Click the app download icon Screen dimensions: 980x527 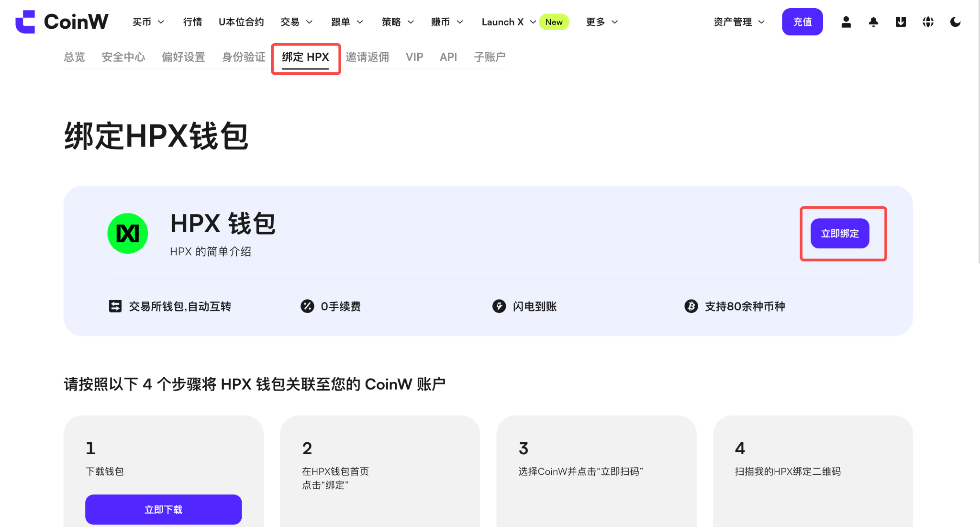point(901,22)
